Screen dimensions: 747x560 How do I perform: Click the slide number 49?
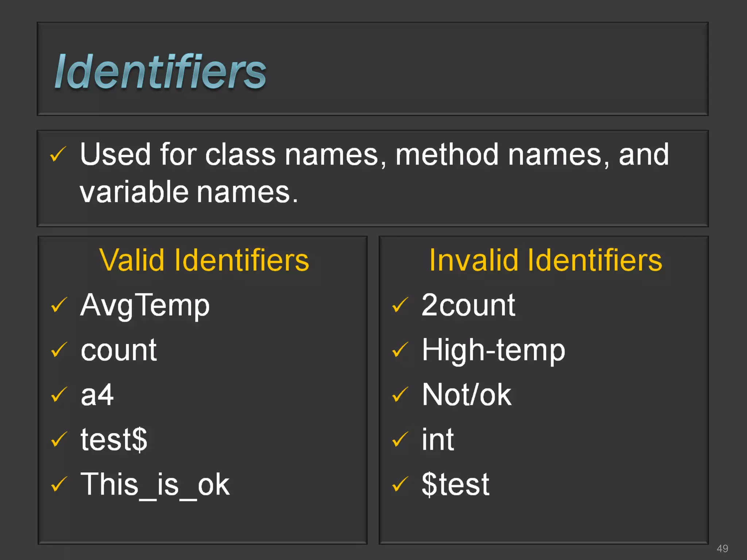[722, 548]
